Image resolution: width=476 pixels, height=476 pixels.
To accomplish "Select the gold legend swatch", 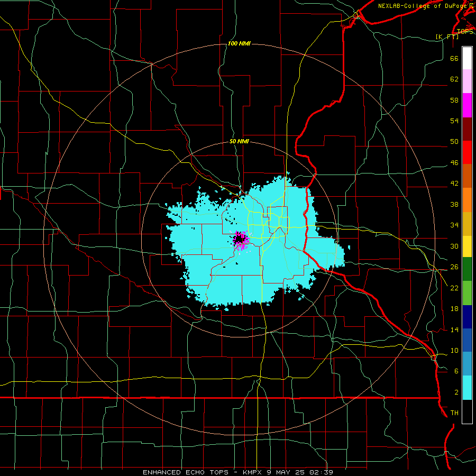I will [x=467, y=224].
